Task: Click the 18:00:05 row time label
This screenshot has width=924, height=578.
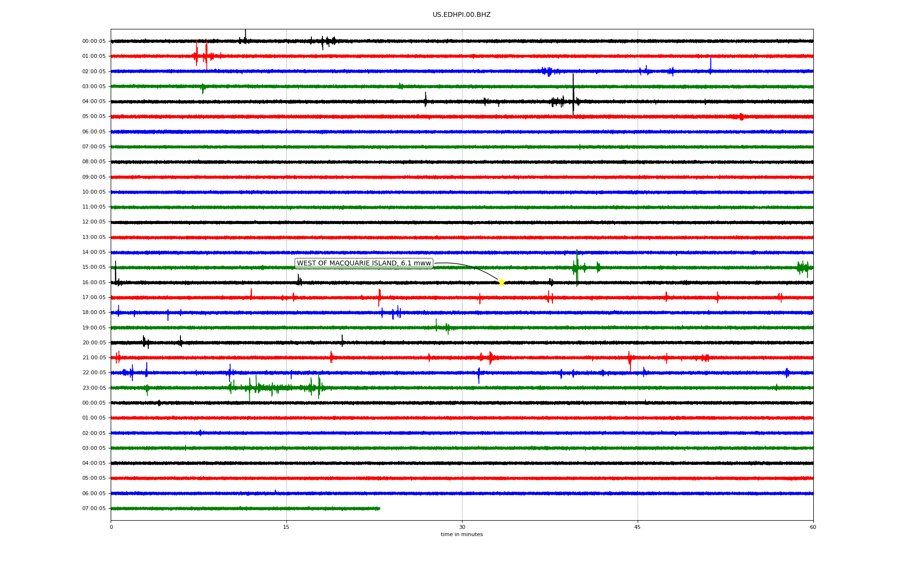Action: [94, 313]
